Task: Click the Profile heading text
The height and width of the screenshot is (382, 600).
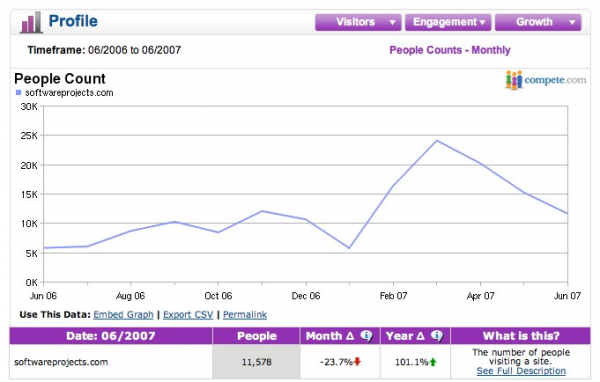Action: click(x=73, y=21)
